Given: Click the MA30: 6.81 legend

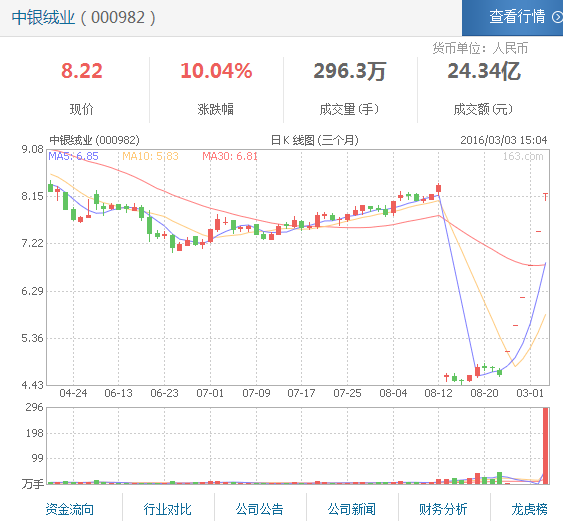Looking at the screenshot, I should [x=230, y=156].
